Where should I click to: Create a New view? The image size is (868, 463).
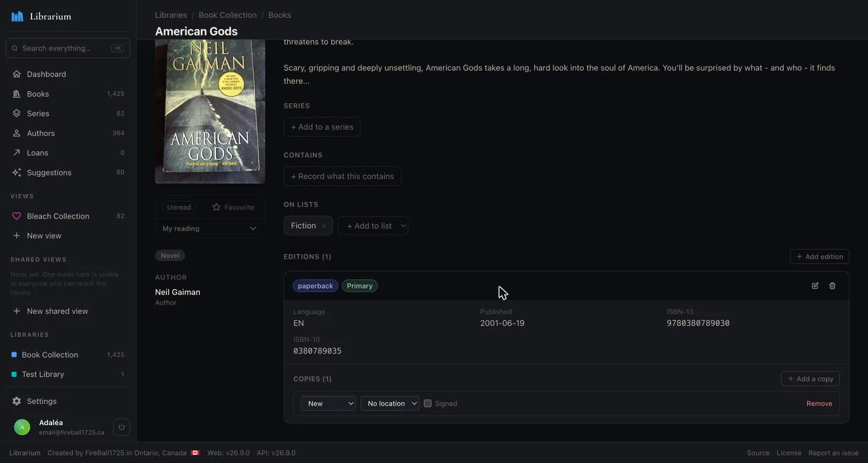click(68, 236)
